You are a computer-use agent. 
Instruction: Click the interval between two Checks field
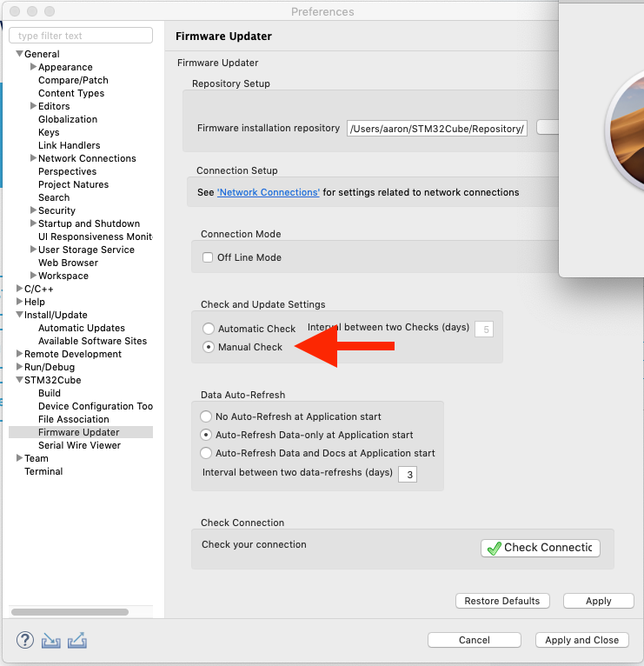[x=484, y=330]
